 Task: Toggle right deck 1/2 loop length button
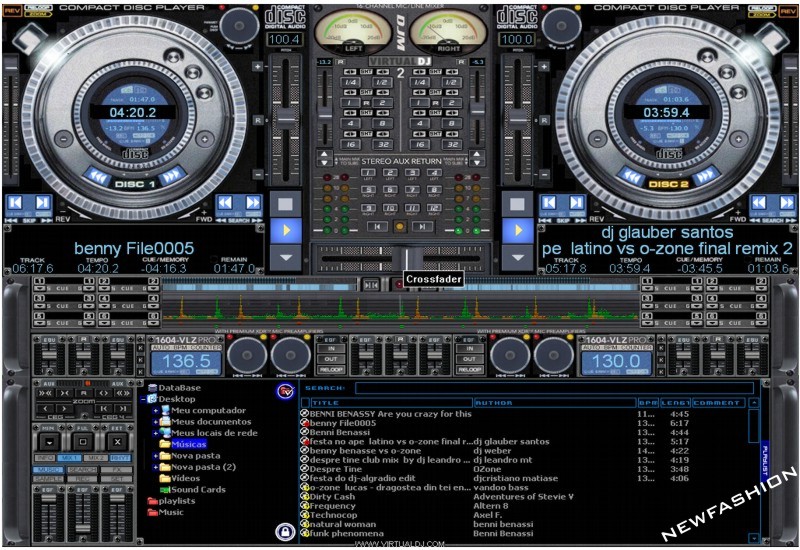pyautogui.click(x=451, y=82)
